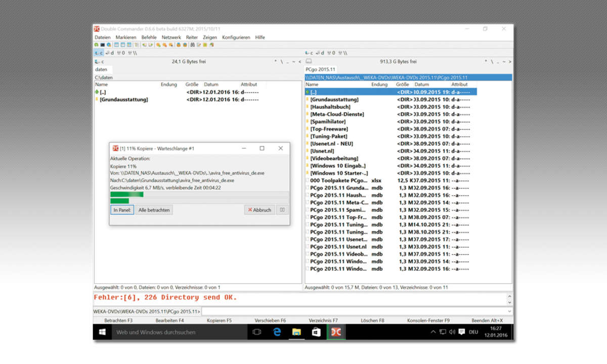Select the PCgo 2015.11 tab in the right panel
This screenshot has height=364, width=607.
tap(320, 69)
